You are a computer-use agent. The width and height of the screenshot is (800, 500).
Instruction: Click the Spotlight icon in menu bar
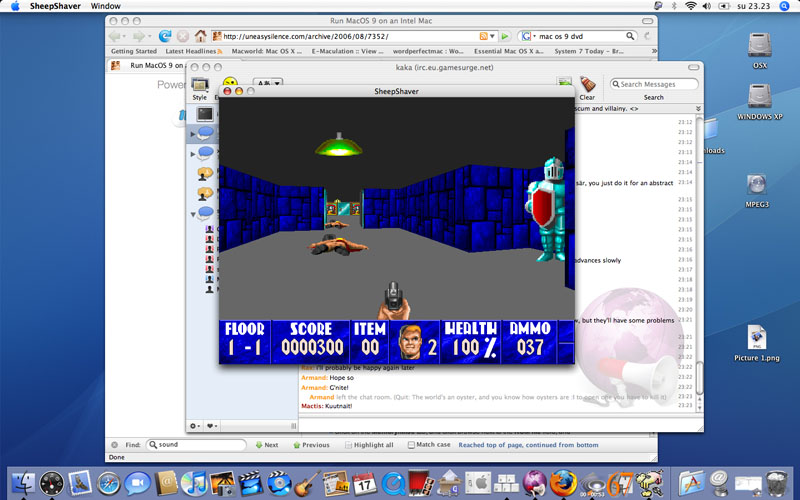click(785, 6)
